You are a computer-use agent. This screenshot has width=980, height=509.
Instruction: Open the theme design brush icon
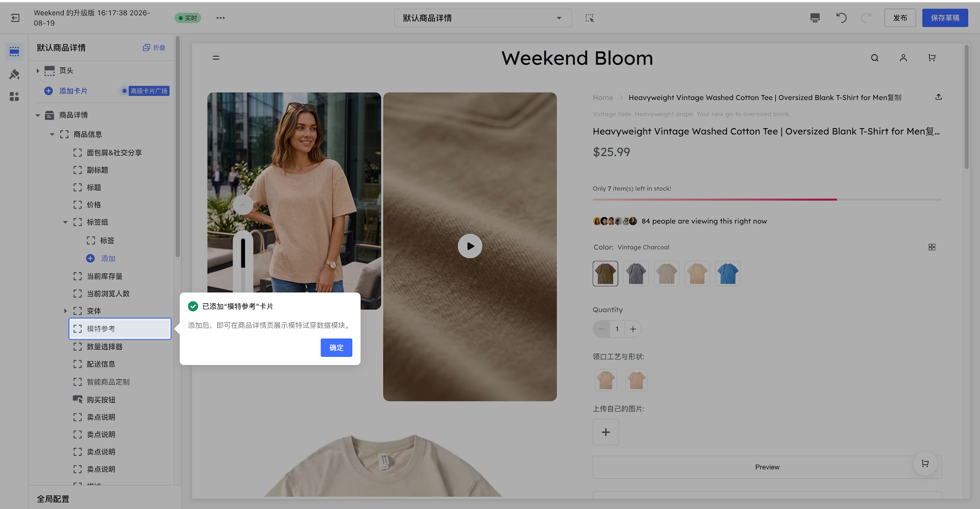tap(14, 74)
